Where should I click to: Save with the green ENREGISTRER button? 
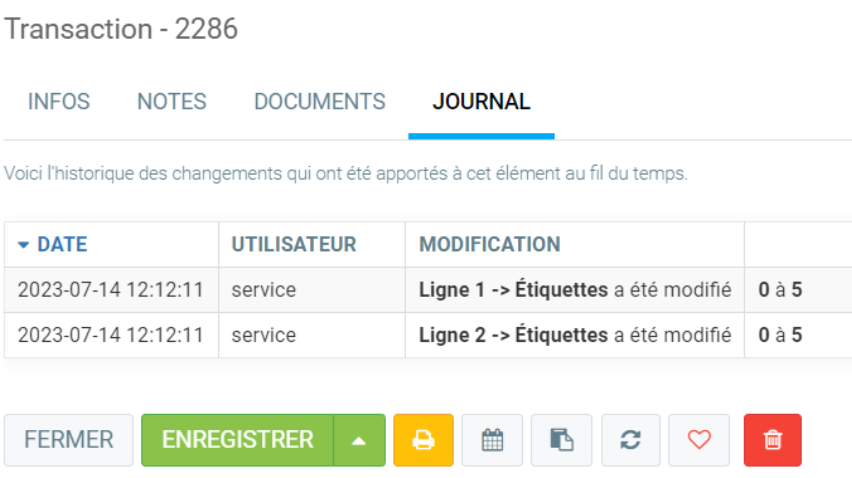pyautogui.click(x=238, y=440)
